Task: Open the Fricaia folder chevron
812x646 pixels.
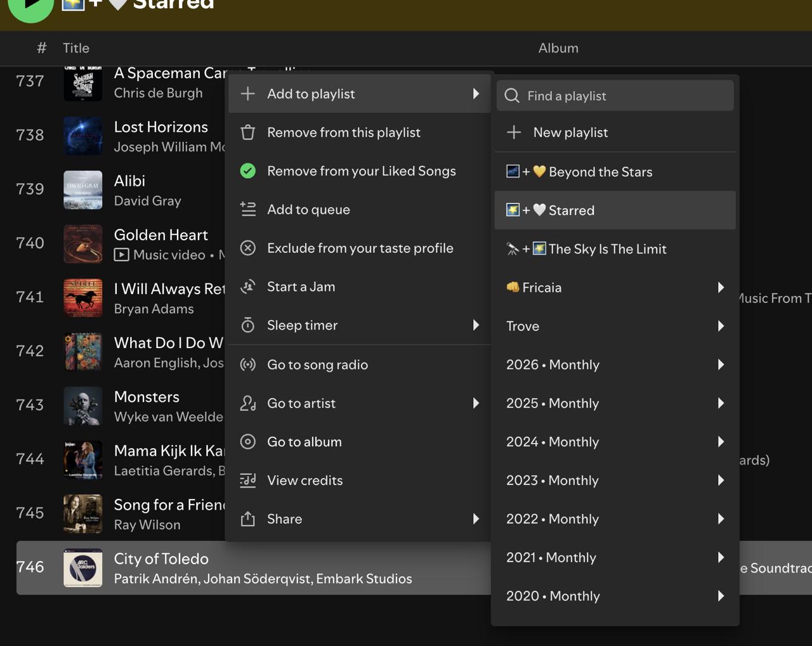Action: coord(721,287)
